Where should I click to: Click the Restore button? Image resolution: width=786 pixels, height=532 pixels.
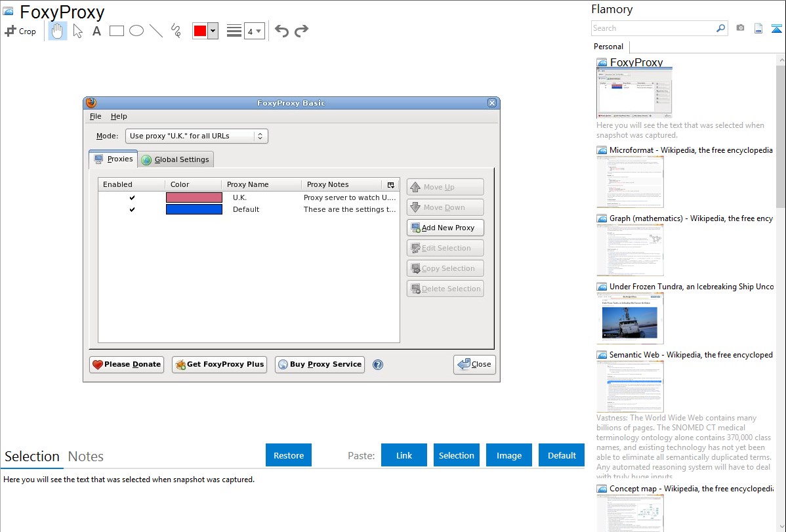coord(289,455)
